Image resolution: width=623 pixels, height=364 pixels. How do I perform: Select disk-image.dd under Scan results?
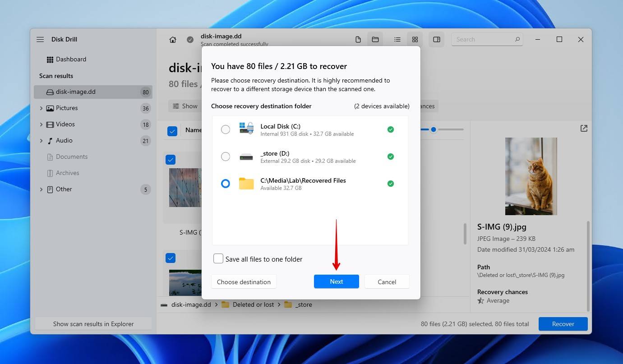point(93,92)
